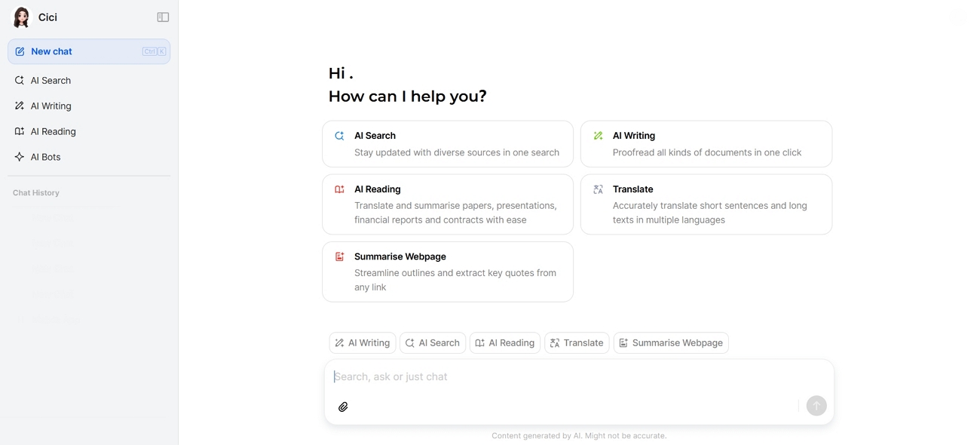The width and height of the screenshot is (980, 445).
Task: Click the AI Reading sidebar book icon
Action: pos(20,132)
